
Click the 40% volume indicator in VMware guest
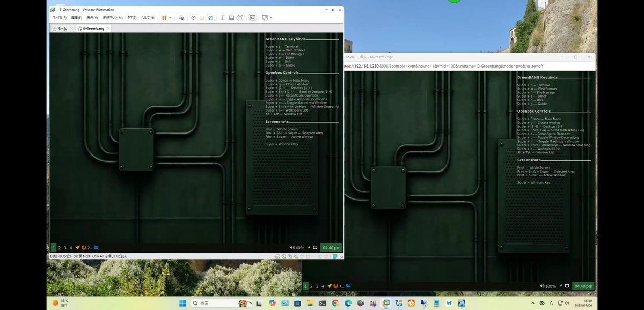(x=297, y=248)
